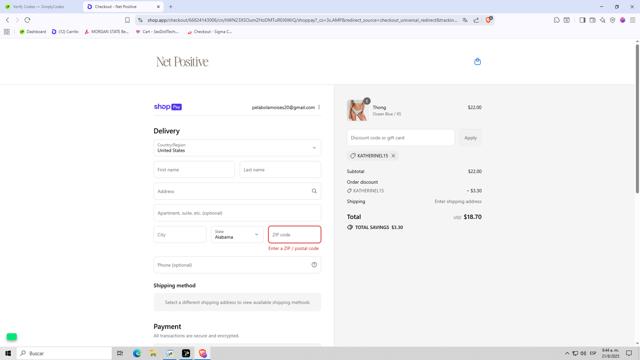Image resolution: width=640 pixels, height=360 pixels.
Task: Click the browser back arrow
Action: point(7,20)
